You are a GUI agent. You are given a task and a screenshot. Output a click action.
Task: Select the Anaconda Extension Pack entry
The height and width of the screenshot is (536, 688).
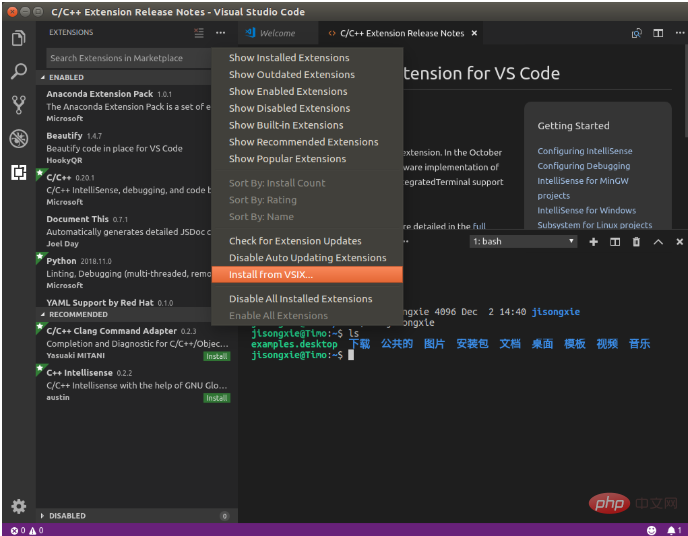tap(125, 106)
